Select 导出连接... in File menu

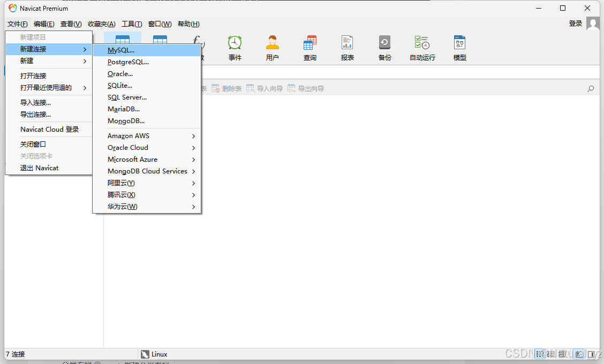click(49, 115)
